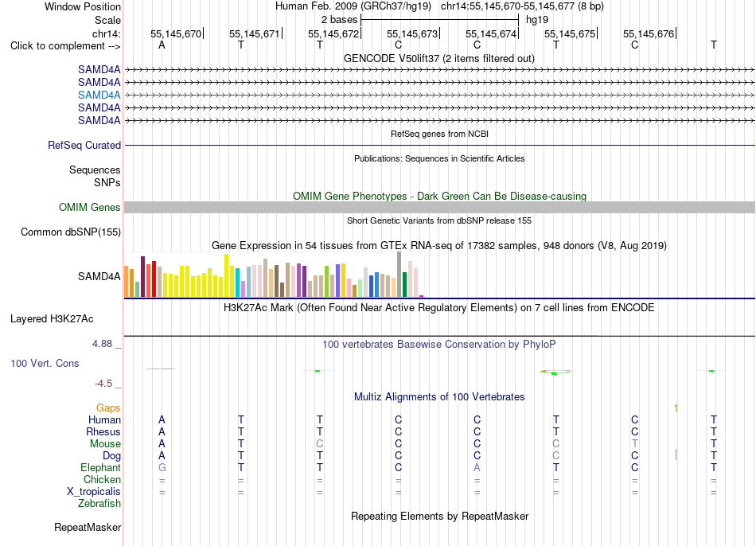Viewport: 756px width, 546px height.
Task: Open the 100 Vert. Cons label
Action: click(x=45, y=363)
